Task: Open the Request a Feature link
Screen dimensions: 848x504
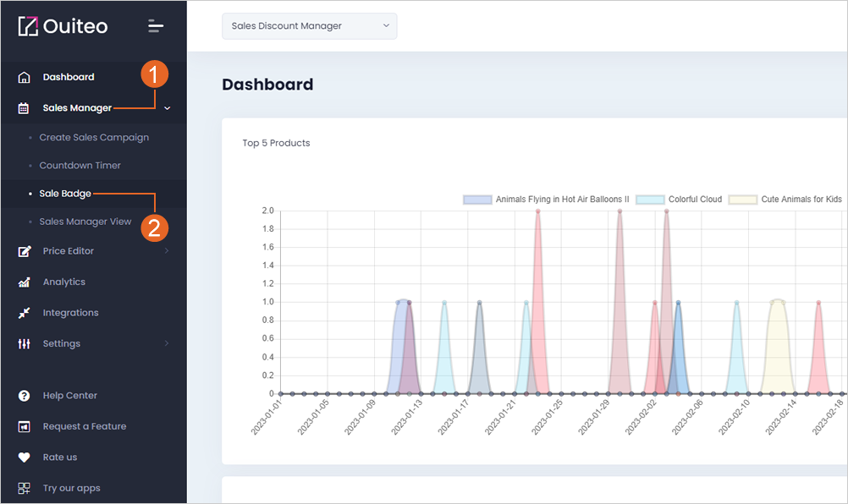Action: click(x=85, y=426)
